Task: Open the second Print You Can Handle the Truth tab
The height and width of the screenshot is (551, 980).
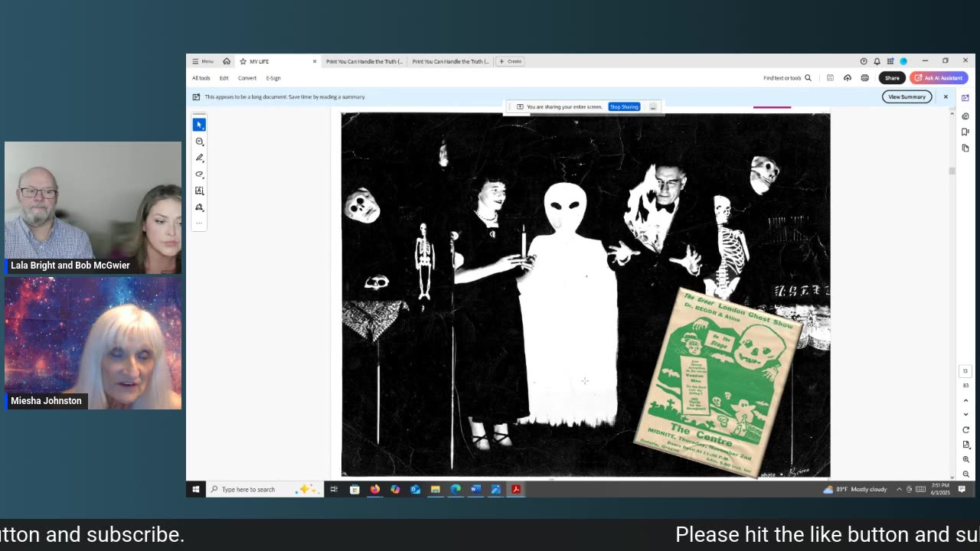Action: pyautogui.click(x=450, y=61)
